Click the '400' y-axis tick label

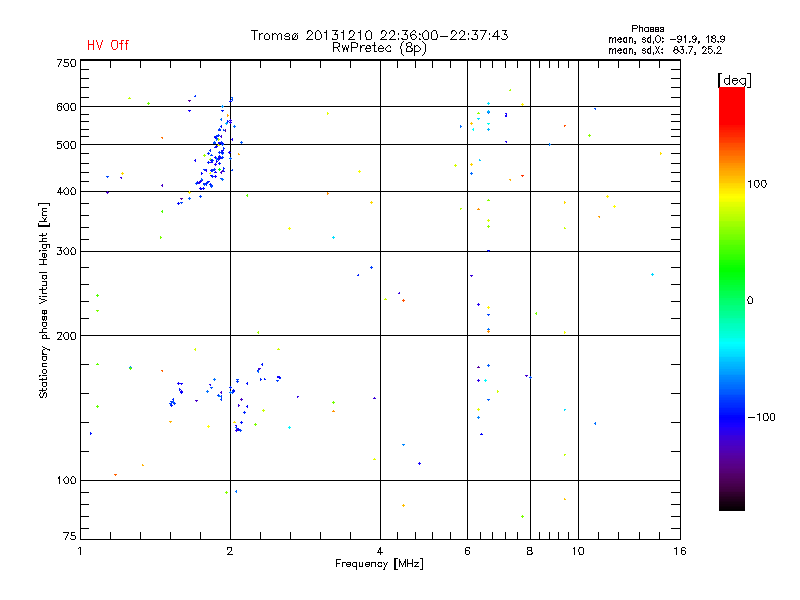(x=66, y=191)
